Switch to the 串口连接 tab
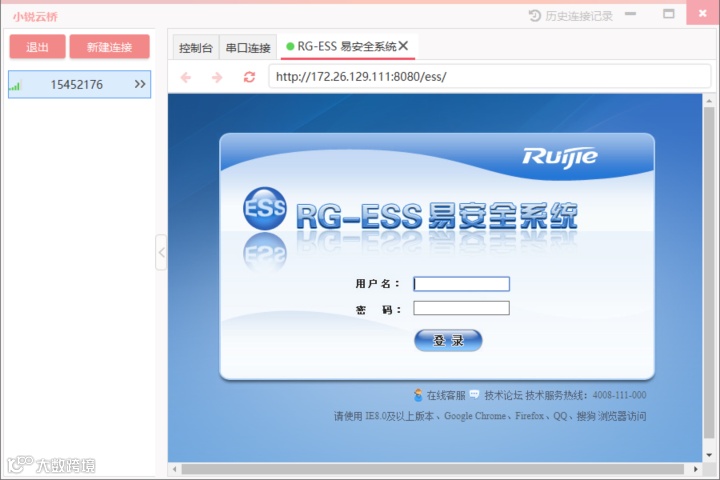 coord(248,48)
